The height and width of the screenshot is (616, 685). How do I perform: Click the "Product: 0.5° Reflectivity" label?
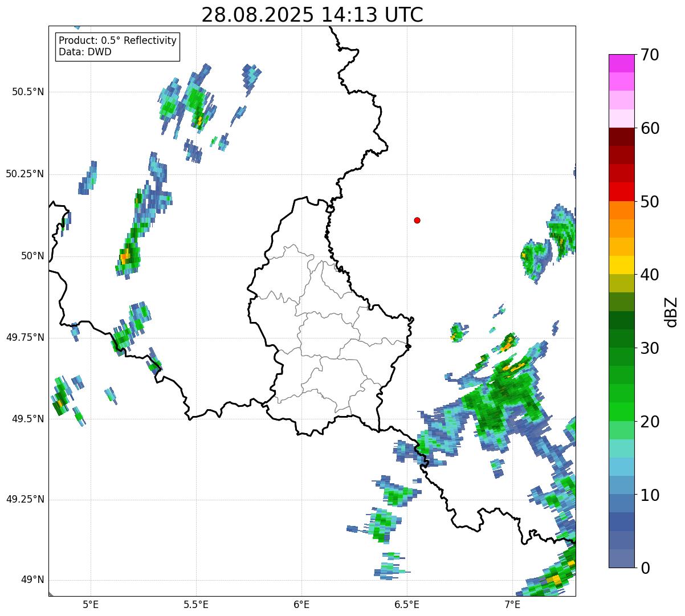[x=117, y=41]
